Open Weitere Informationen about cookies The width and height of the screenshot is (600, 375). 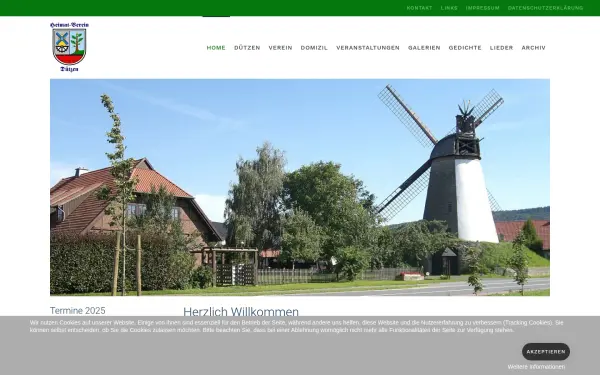click(x=536, y=367)
